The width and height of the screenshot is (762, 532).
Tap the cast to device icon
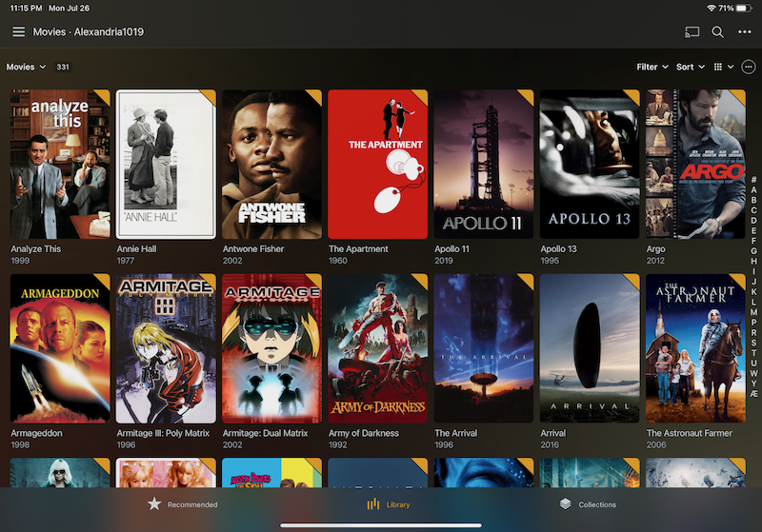tap(692, 32)
